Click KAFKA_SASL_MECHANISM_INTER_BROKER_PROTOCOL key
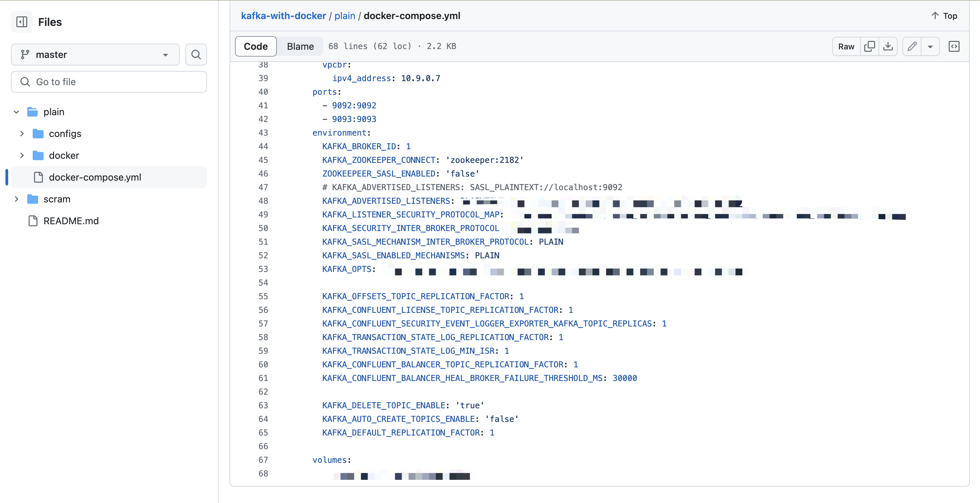Viewport: 980px width, 503px height. 425,242
